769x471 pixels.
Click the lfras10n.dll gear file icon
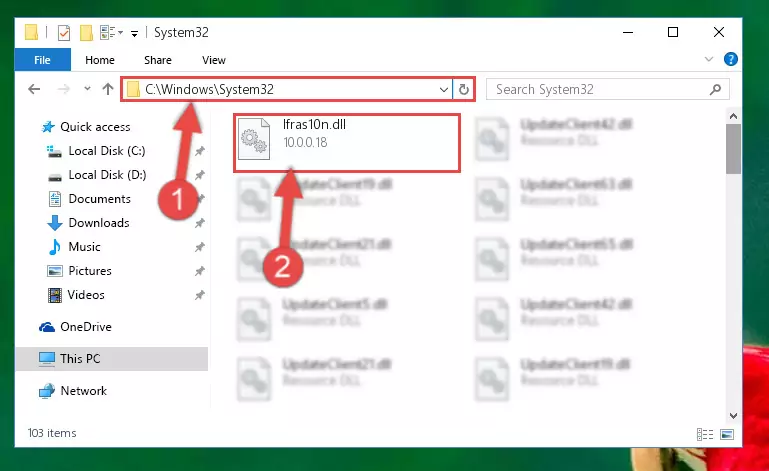coord(254,139)
